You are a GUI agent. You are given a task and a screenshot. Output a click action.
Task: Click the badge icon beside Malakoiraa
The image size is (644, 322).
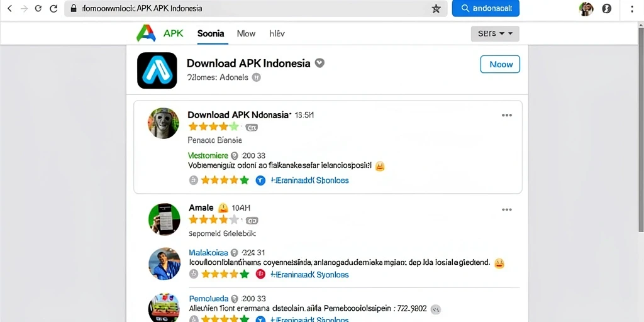click(x=235, y=253)
